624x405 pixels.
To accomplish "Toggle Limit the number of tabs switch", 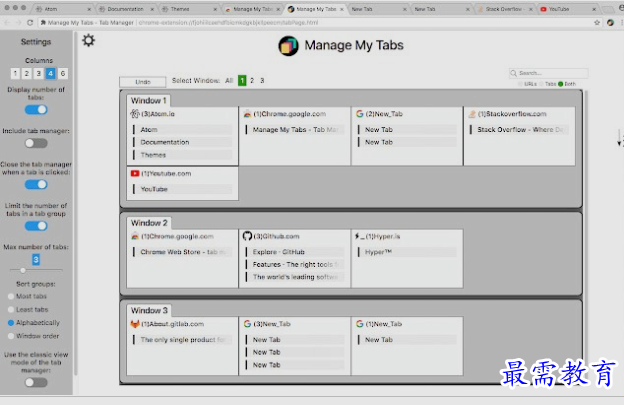I will tap(36, 226).
